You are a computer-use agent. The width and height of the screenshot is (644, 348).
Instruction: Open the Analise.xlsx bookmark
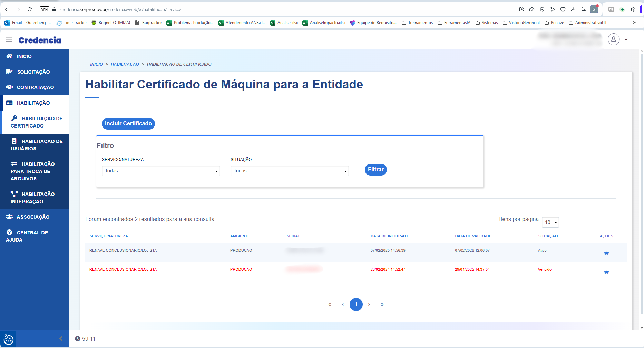[284, 23]
